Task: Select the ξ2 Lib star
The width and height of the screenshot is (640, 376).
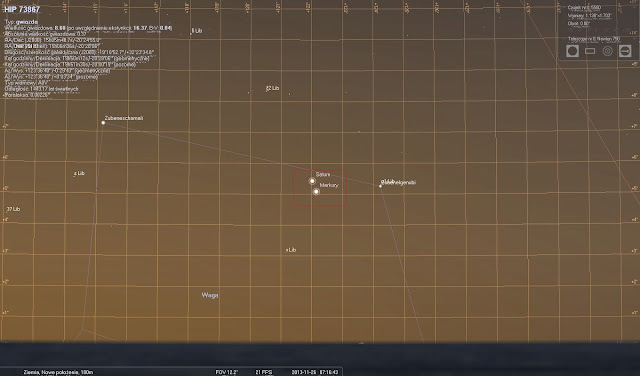Action: pos(272,88)
